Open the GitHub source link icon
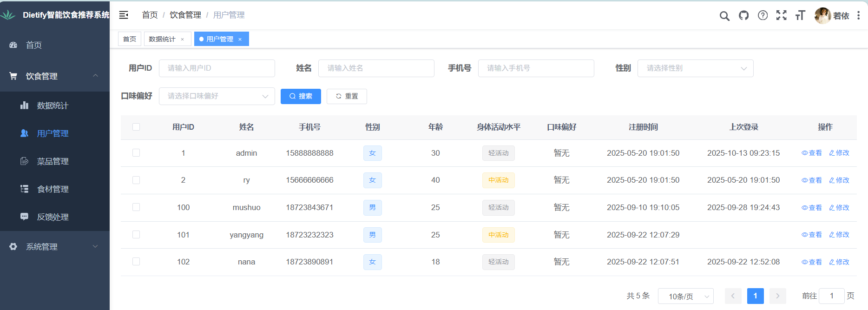 pyautogui.click(x=743, y=15)
